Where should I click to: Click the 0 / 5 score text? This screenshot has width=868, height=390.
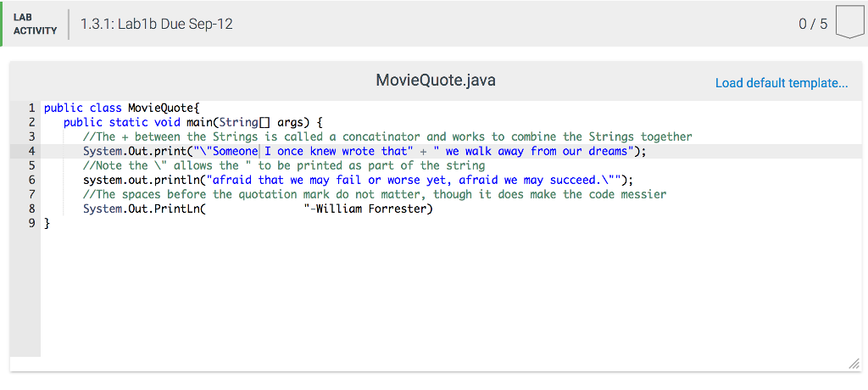[812, 25]
